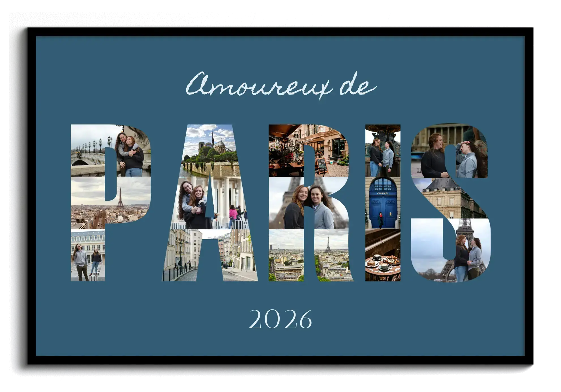
Task: Click the colonnade photo at top of letter S
Action: point(449,150)
